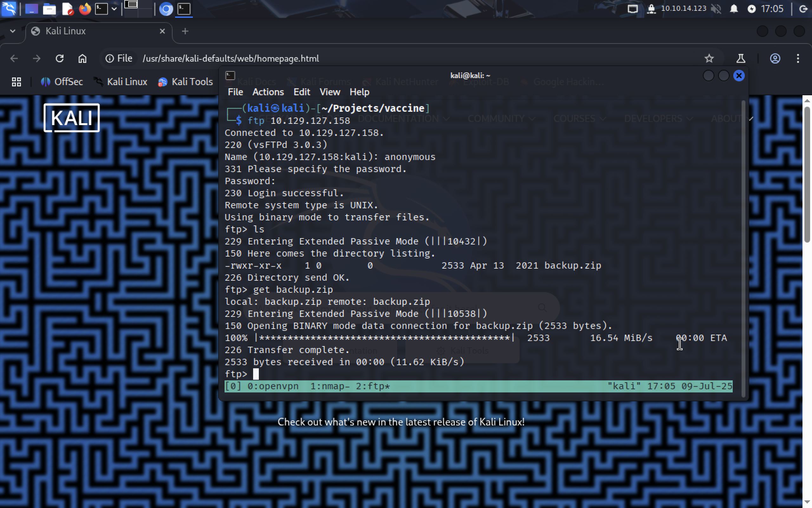Close the Kali Linux browser tab
Image resolution: width=812 pixels, height=508 pixels.
click(x=162, y=31)
